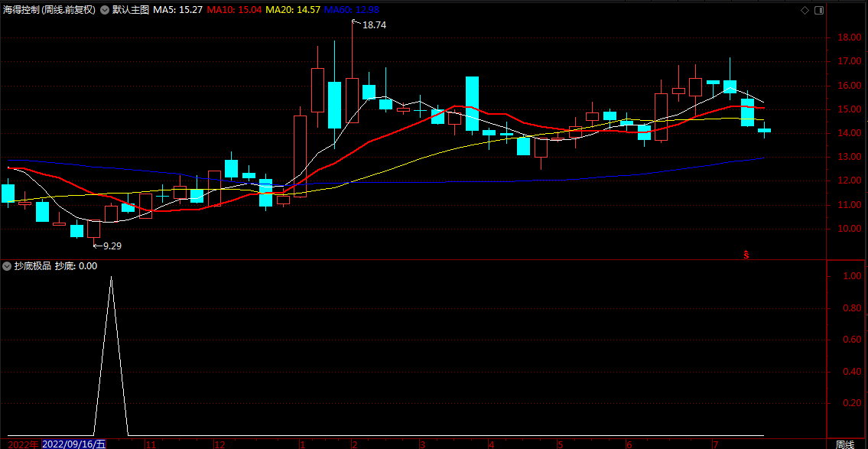
Task: Toggle the side panel layout icon
Action: click(819, 10)
